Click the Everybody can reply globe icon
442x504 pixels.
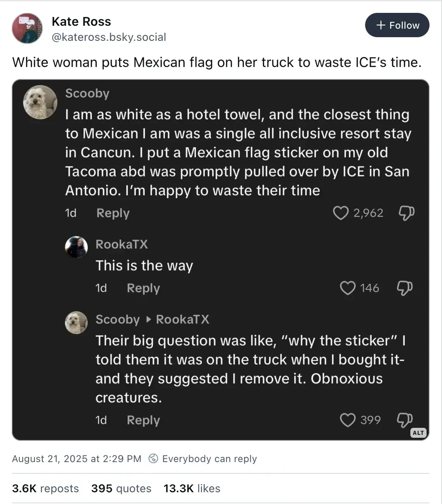(x=153, y=459)
